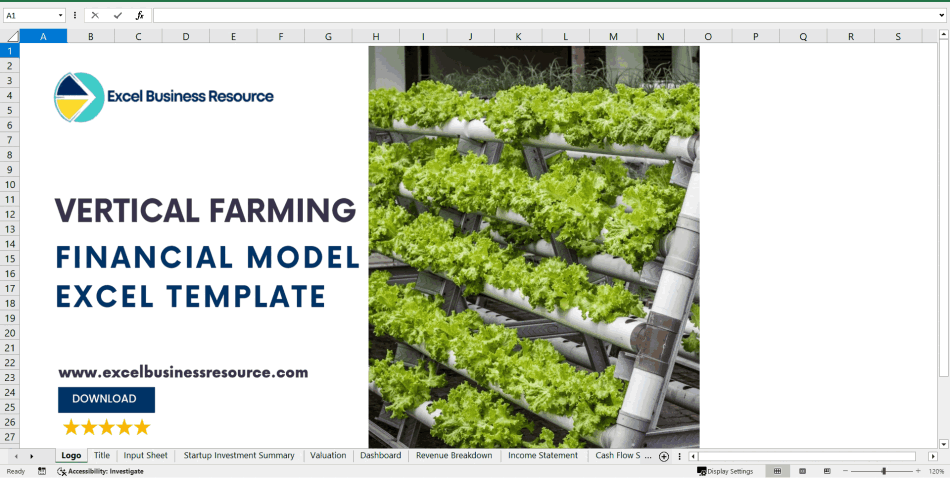Click the Cancel (X) formula bar icon

tap(95, 15)
